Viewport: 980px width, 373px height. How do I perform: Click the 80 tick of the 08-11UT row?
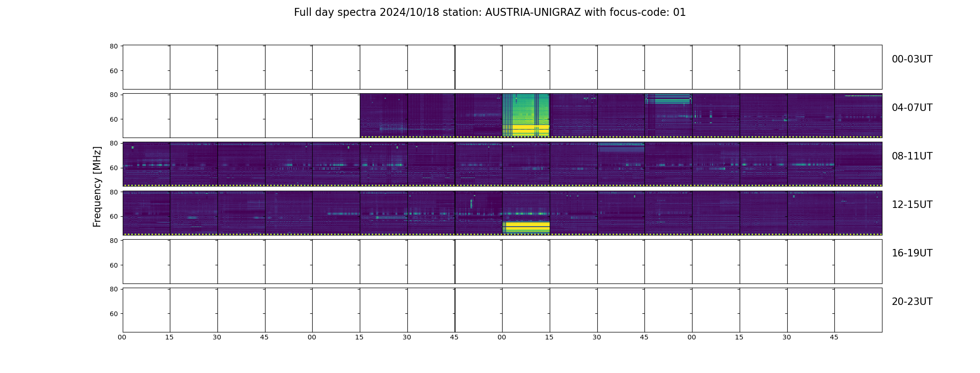point(113,143)
